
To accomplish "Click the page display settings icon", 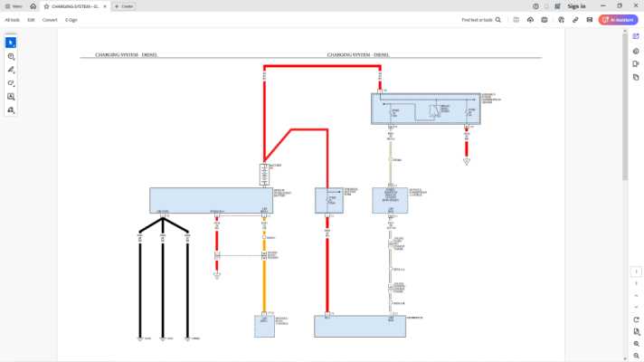I will pyautogui.click(x=636, y=331).
